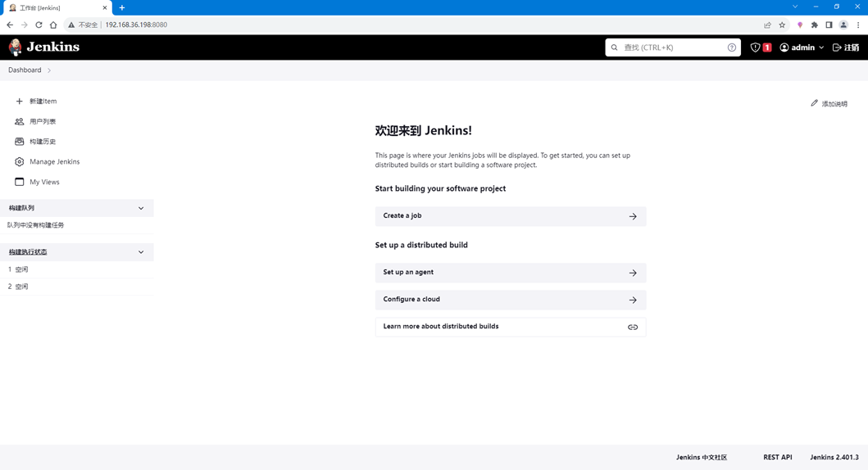The height and width of the screenshot is (470, 868).
Task: Click the arrow icon in Create a job
Action: click(x=633, y=217)
